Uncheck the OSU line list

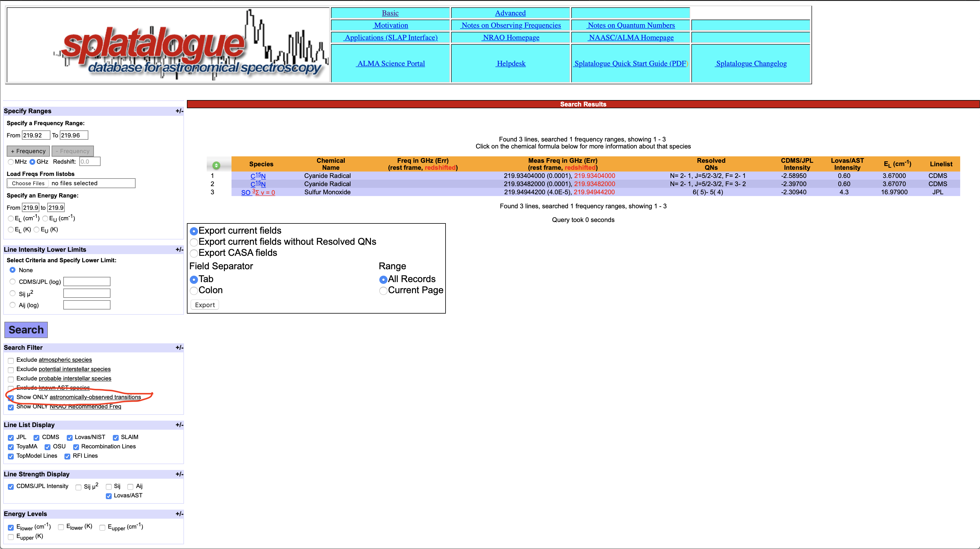tap(48, 447)
